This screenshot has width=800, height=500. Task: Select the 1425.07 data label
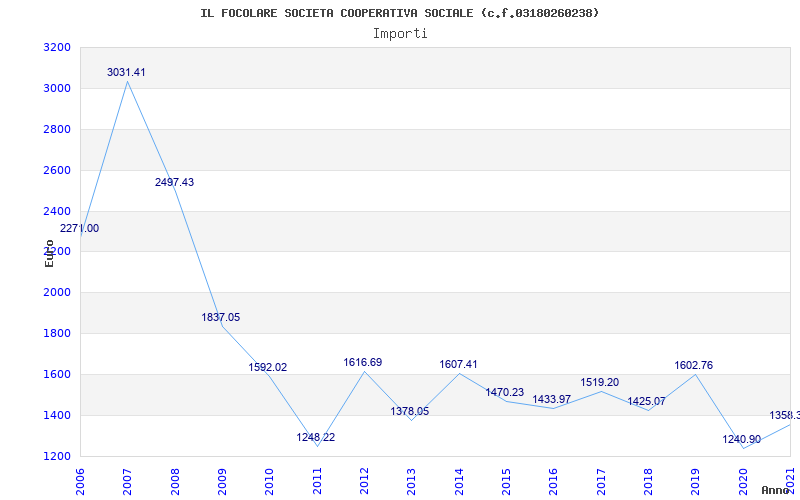point(646,402)
